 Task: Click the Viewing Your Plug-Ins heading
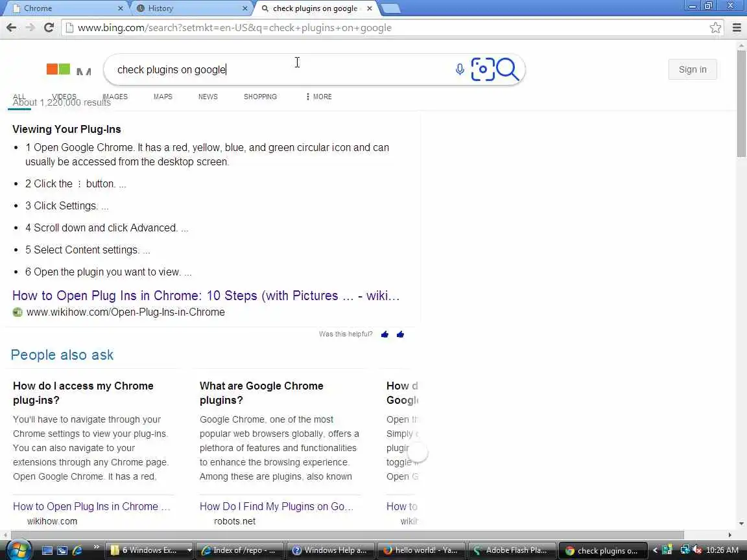[67, 130]
